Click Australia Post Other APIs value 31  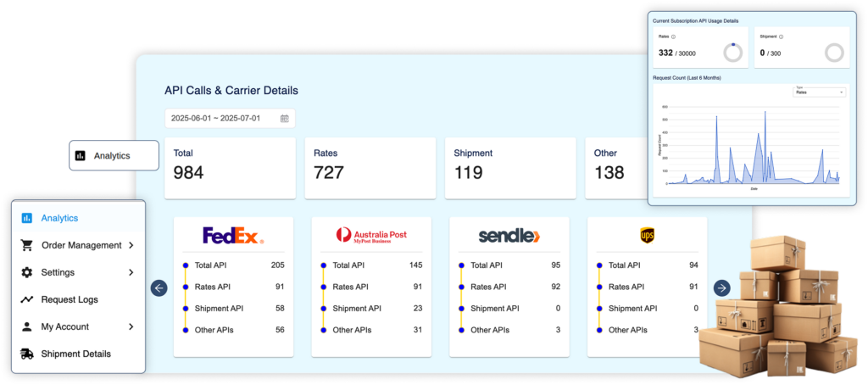tap(417, 330)
